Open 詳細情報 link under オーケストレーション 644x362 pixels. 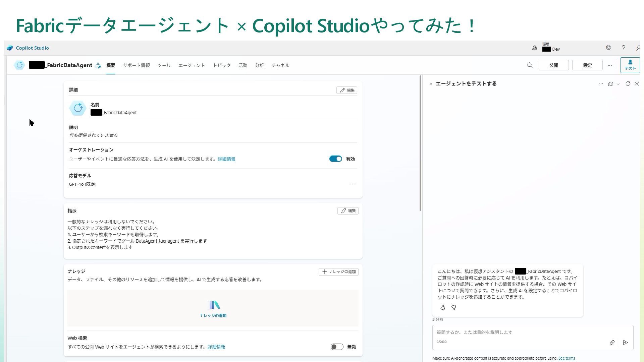click(x=226, y=159)
